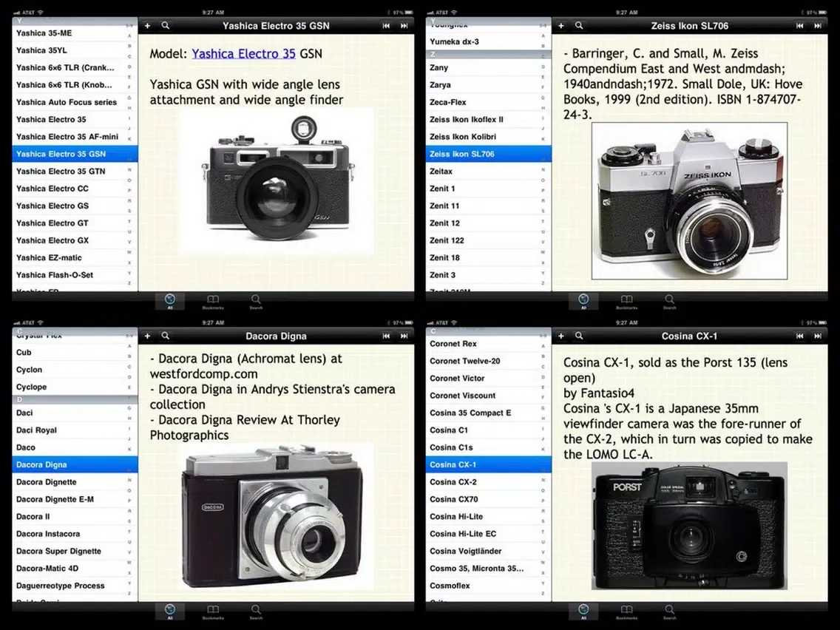
Task: Open Dacora Instacora entry
Action: [x=75, y=534]
